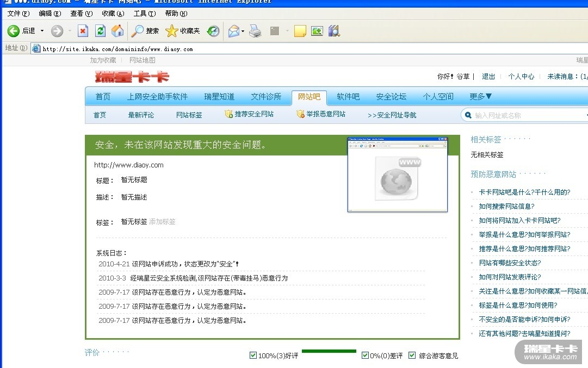Switch to the 文件诊所 tab
Screen dimensions: 588x368
point(266,97)
